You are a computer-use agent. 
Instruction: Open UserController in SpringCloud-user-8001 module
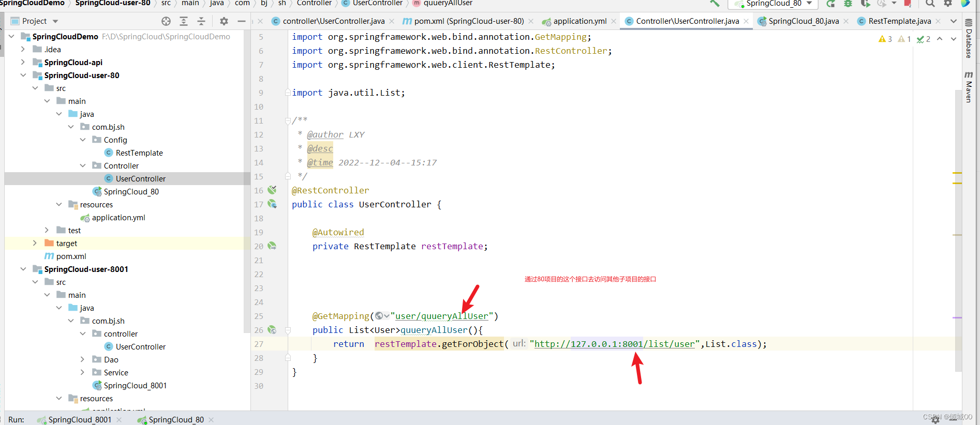click(x=141, y=346)
